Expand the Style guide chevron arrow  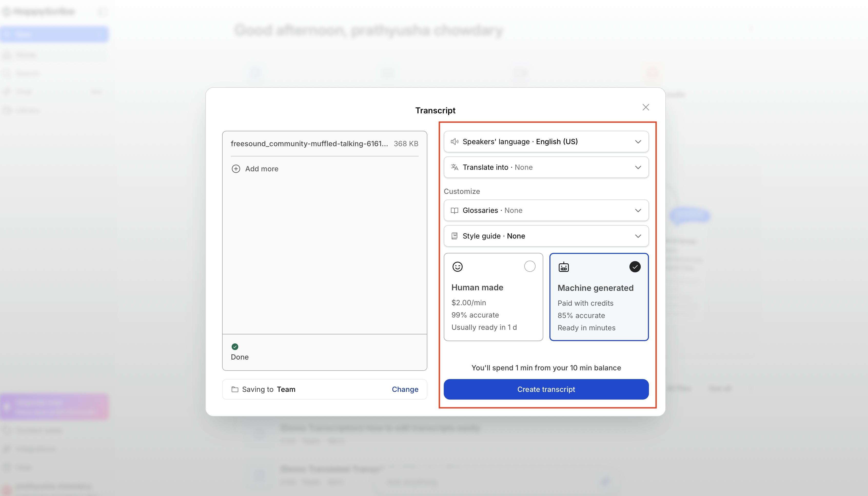(x=638, y=236)
